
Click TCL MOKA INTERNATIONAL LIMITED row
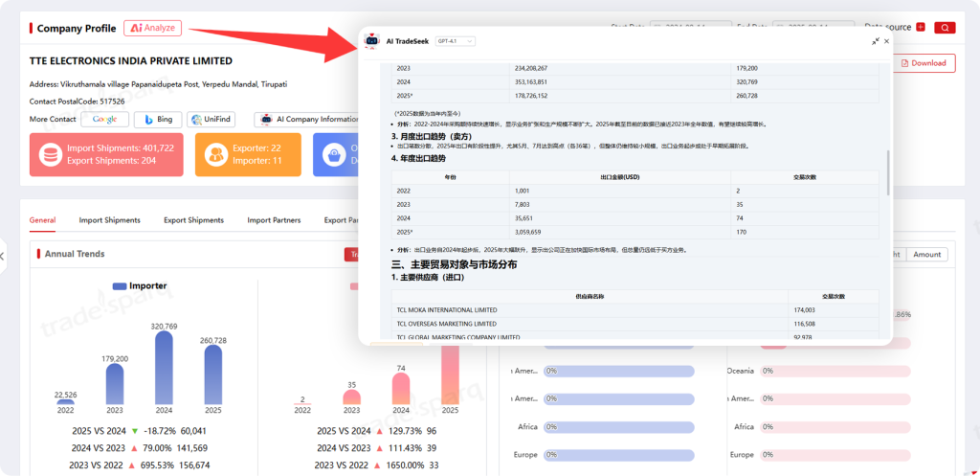(635, 309)
